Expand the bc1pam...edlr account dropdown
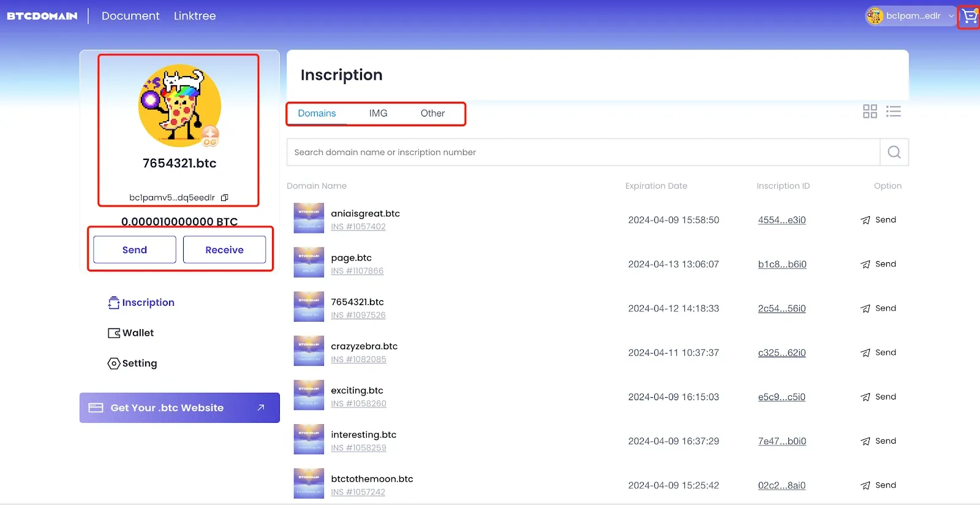 point(911,16)
